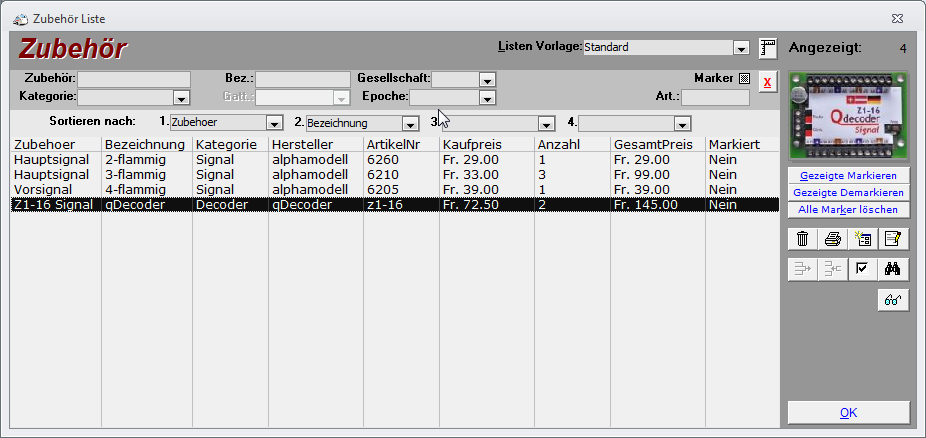
Task: Click the Art. text input field
Action: tap(715, 97)
